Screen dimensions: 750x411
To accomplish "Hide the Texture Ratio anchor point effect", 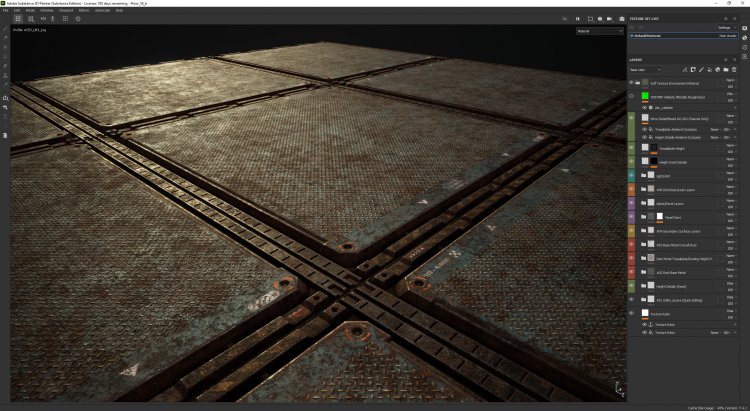I will point(644,324).
